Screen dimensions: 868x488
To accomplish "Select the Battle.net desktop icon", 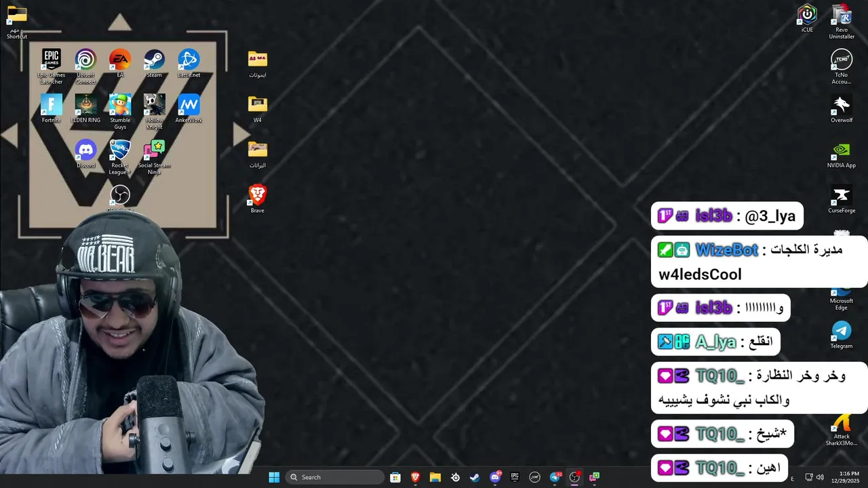I will click(x=189, y=63).
